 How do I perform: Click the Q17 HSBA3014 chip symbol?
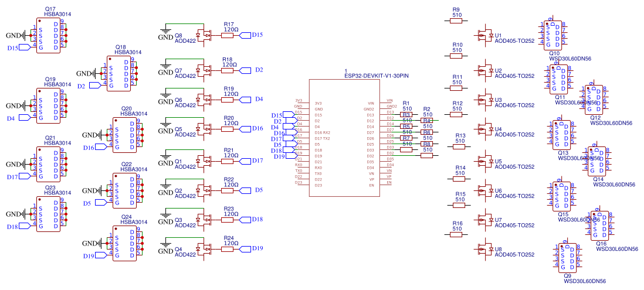click(48, 35)
